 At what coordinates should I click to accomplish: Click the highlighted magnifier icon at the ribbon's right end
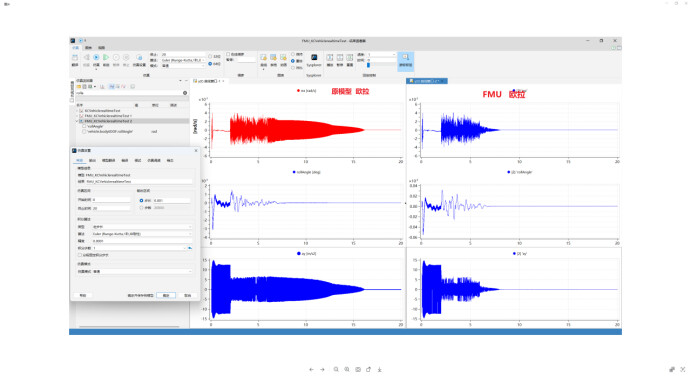pyautogui.click(x=406, y=58)
